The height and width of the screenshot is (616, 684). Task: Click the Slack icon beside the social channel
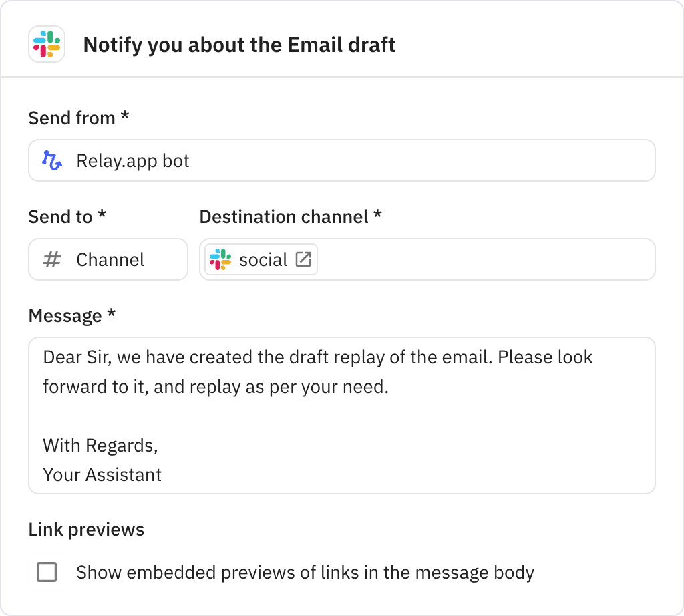pyautogui.click(x=220, y=259)
